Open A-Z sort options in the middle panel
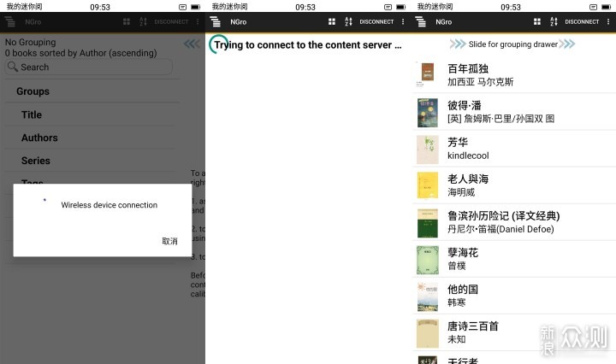616x364 pixels. point(348,21)
